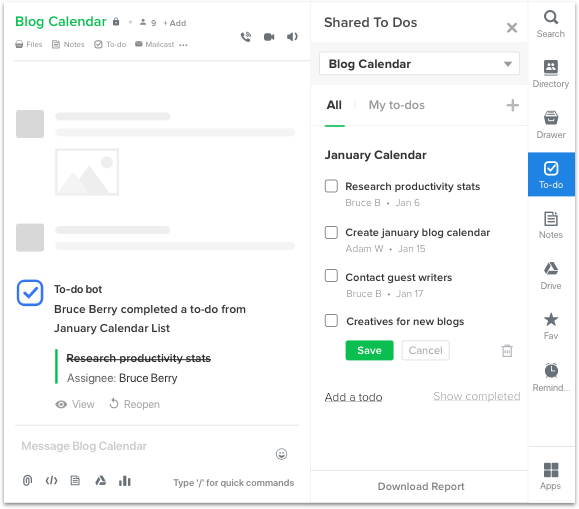This screenshot has width=579, height=509.
Task: Click the speaker announcement icon
Action: [292, 37]
